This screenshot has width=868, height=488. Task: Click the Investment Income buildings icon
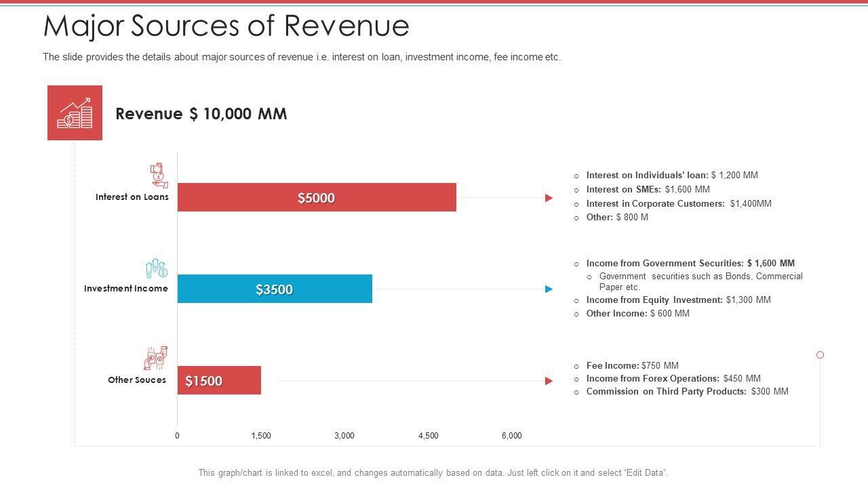[x=156, y=268]
